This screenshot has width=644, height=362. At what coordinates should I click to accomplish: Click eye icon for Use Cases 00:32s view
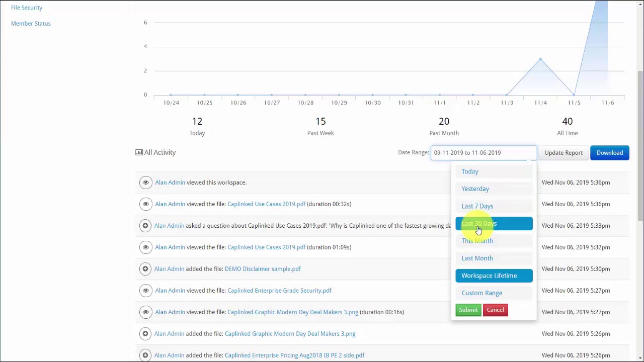pos(145,204)
